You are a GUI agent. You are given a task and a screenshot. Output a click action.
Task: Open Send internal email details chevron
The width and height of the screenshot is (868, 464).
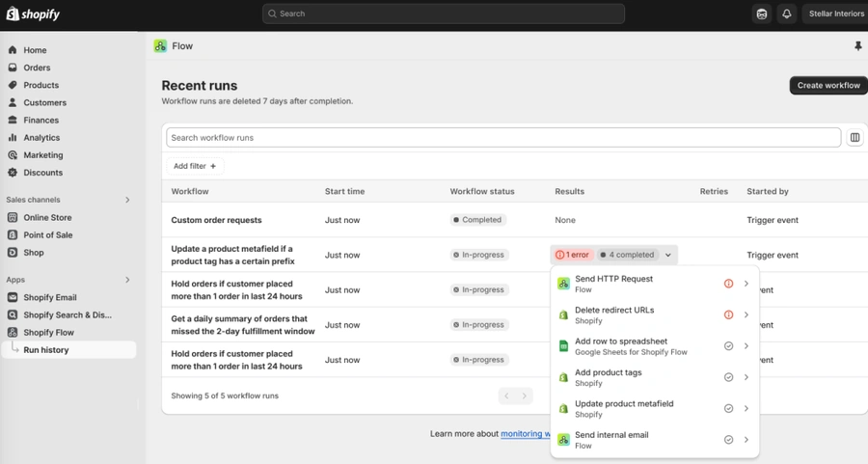(x=746, y=440)
